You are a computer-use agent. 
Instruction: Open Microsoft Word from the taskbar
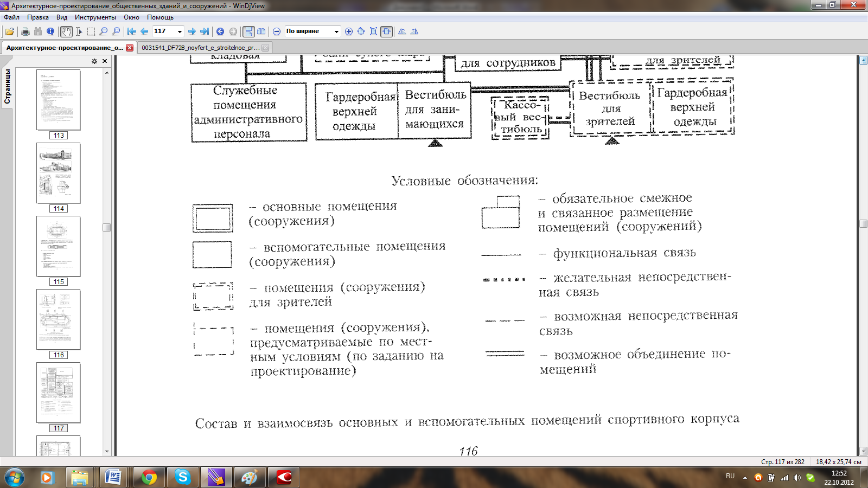114,477
